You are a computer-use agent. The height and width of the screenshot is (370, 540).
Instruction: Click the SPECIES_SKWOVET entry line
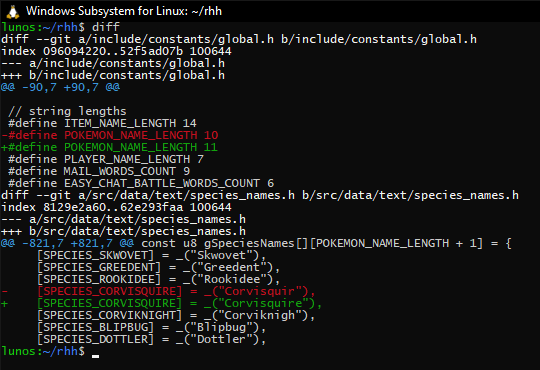pos(152,255)
